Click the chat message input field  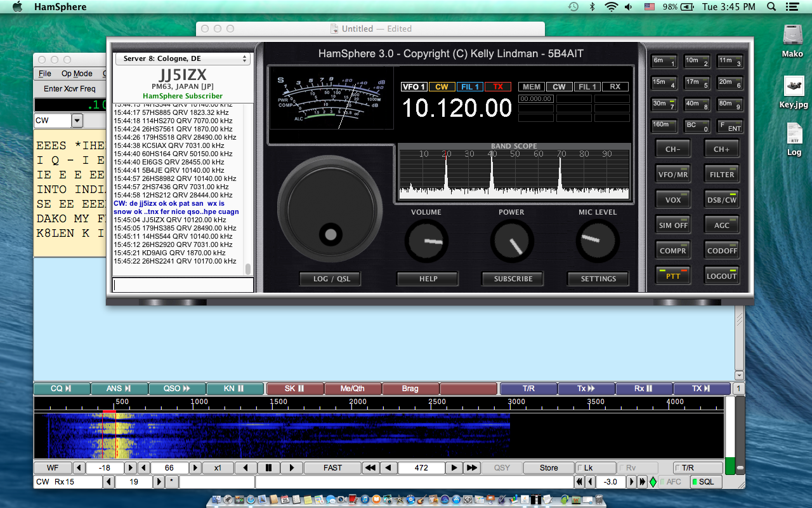pos(183,285)
